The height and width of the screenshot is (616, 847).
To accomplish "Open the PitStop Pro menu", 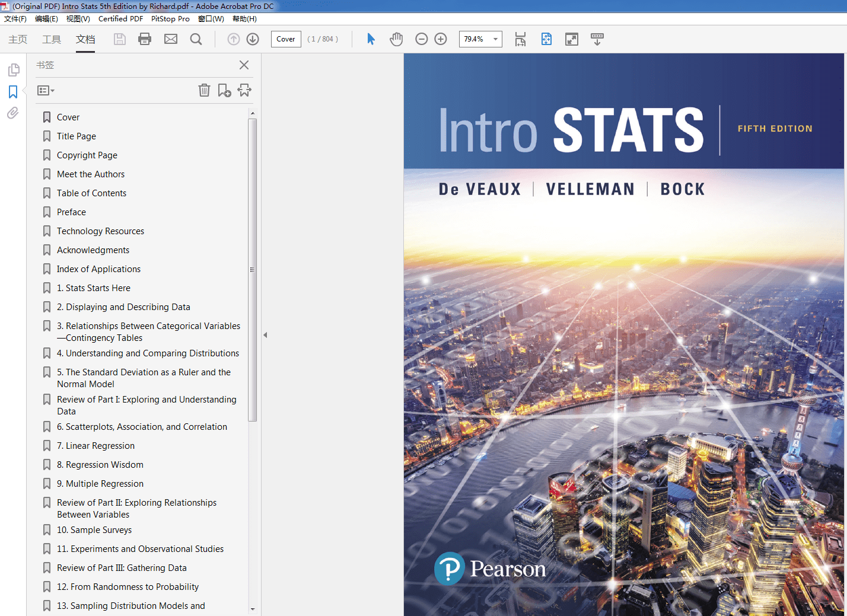I will click(170, 18).
